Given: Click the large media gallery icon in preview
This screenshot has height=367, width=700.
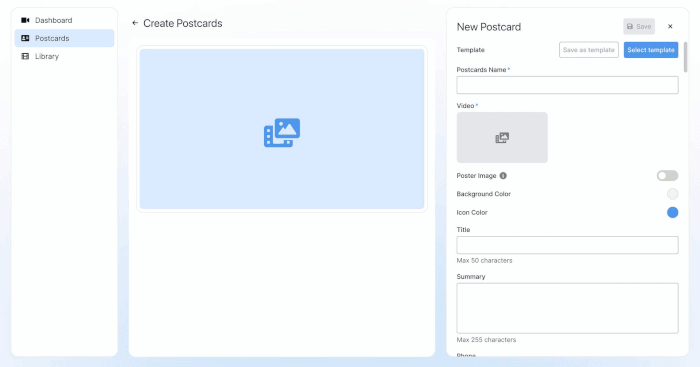Looking at the screenshot, I should [x=282, y=133].
